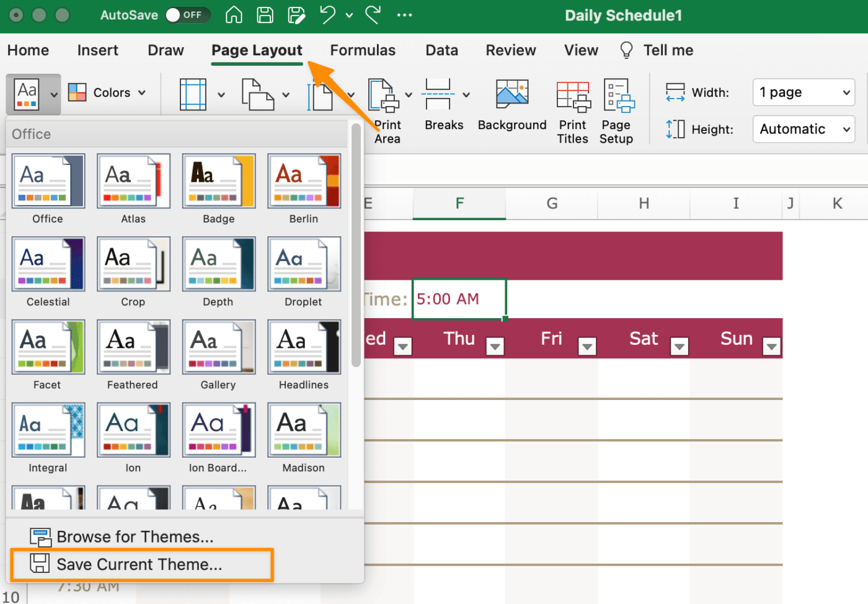Viewport: 868px width, 604px height.
Task: Toggle the Sat column filter button
Action: point(680,346)
